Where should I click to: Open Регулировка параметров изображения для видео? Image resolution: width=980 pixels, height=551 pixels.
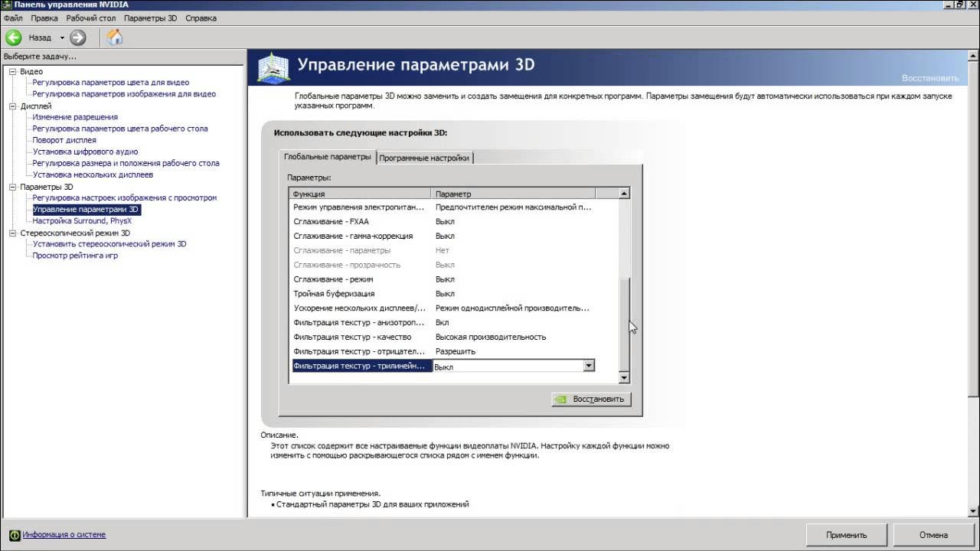124,94
